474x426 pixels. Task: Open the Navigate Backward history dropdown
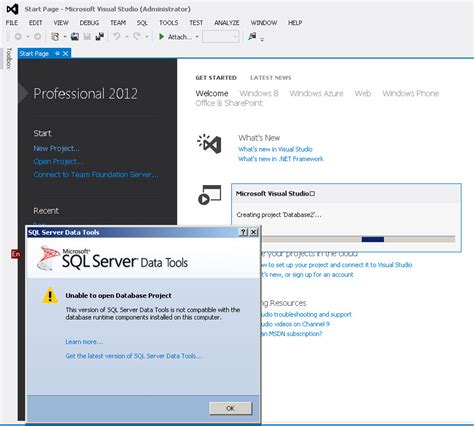[28, 37]
